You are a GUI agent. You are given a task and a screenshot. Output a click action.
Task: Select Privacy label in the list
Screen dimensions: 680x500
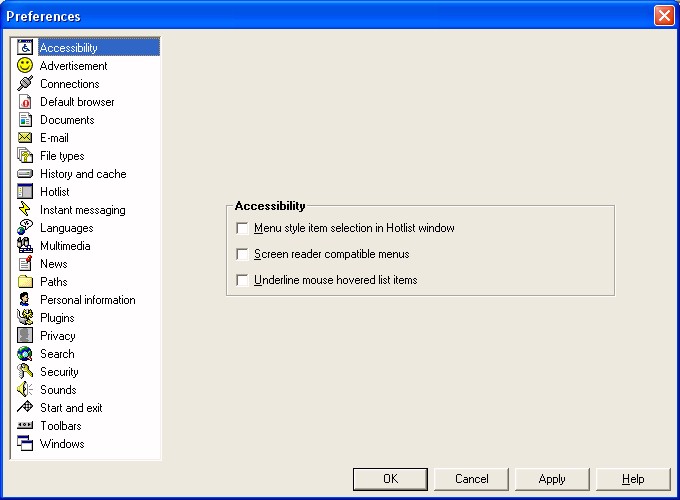58,336
